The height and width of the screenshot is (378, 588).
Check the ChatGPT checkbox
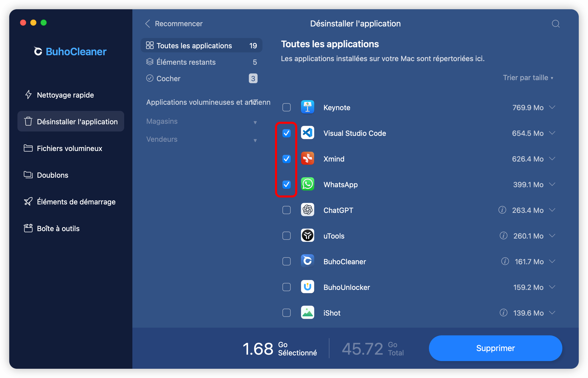tap(286, 210)
